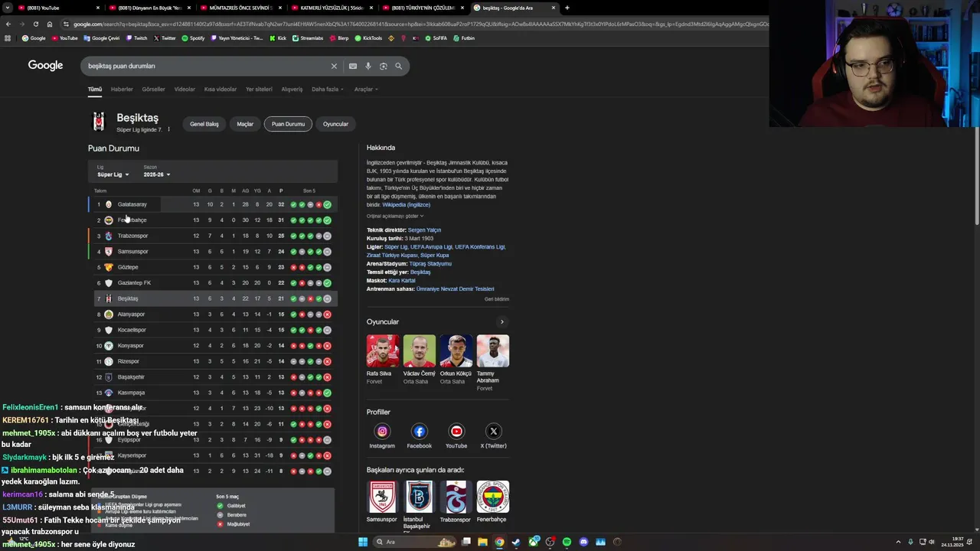Open the three-dot menu beside Beşiktaş subtitle

pos(168,129)
